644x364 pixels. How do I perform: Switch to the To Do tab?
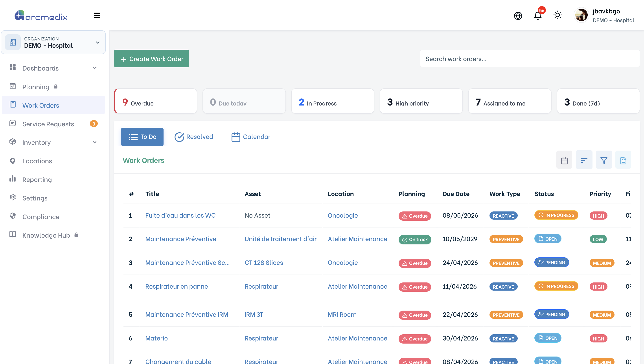coord(142,137)
